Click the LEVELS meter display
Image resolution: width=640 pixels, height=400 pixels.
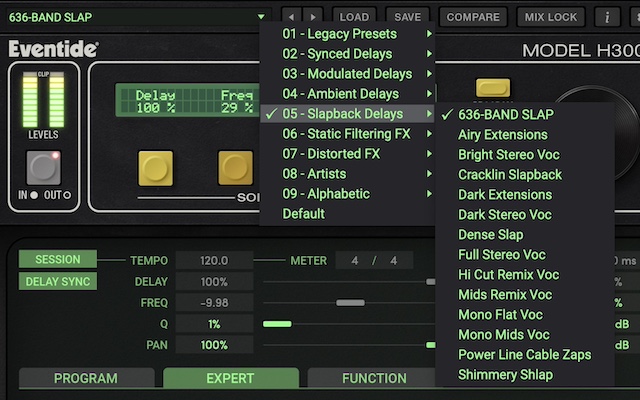43,101
